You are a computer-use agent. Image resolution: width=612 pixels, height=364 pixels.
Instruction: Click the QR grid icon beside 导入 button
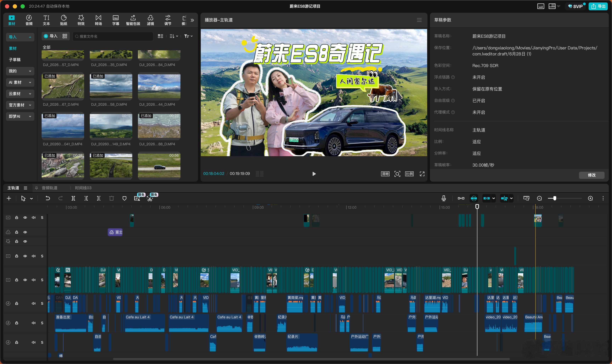pyautogui.click(x=65, y=36)
